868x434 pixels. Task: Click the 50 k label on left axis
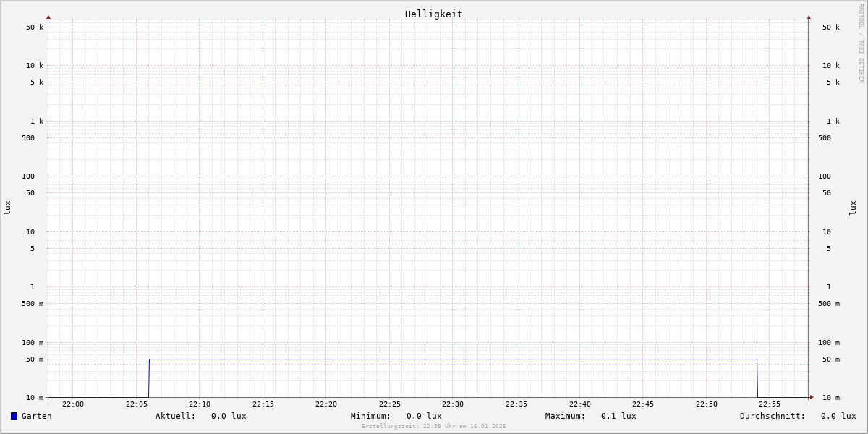35,27
